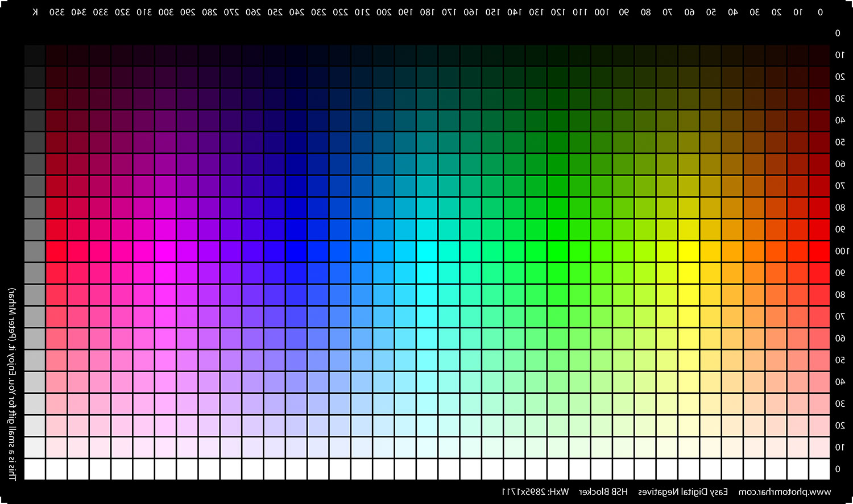Click the K column header label

pyautogui.click(x=35, y=12)
